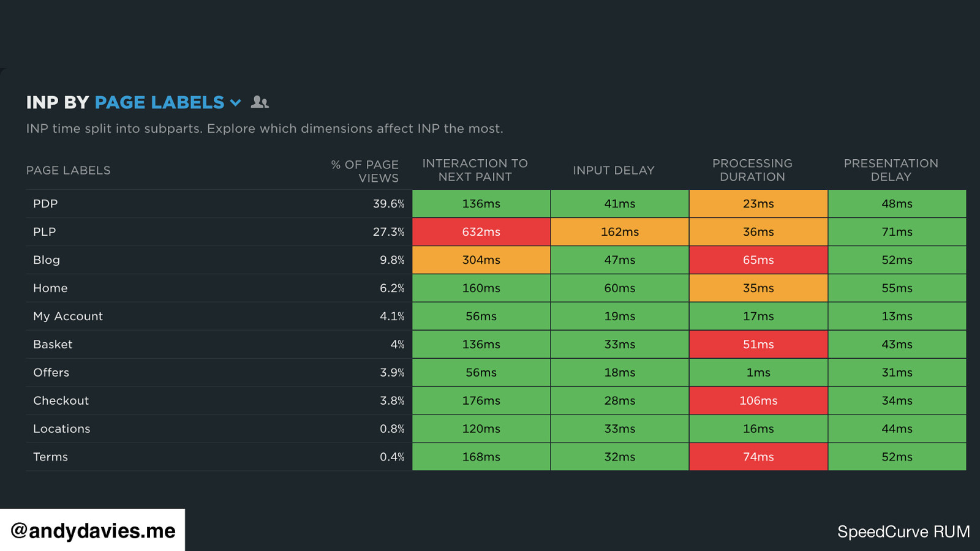Click the Input Delay column header

pyautogui.click(x=613, y=170)
